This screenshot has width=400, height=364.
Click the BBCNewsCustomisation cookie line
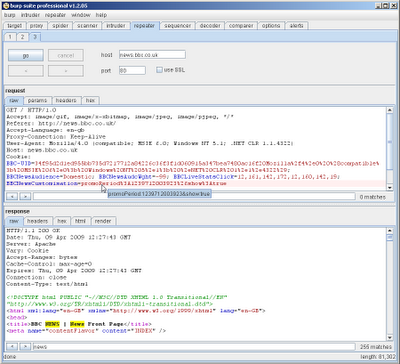click(x=116, y=183)
